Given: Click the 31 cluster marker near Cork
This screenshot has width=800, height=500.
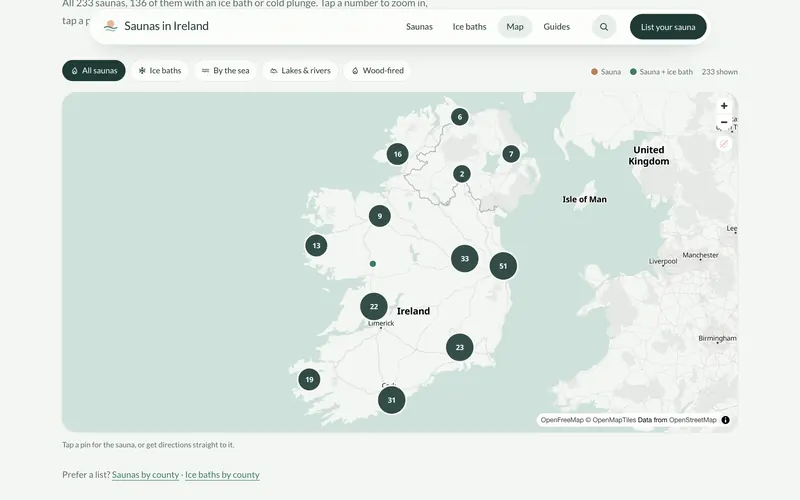Looking at the screenshot, I should 391,400.
